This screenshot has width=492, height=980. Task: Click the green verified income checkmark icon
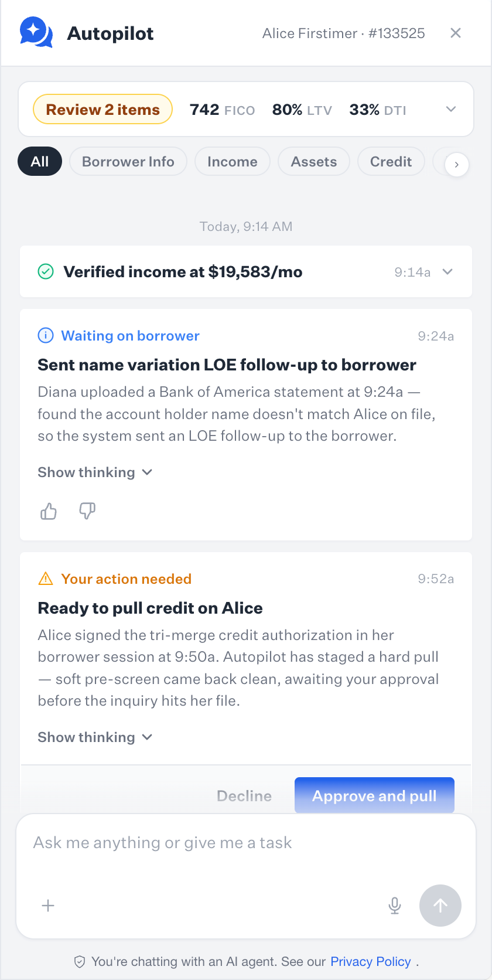click(46, 271)
